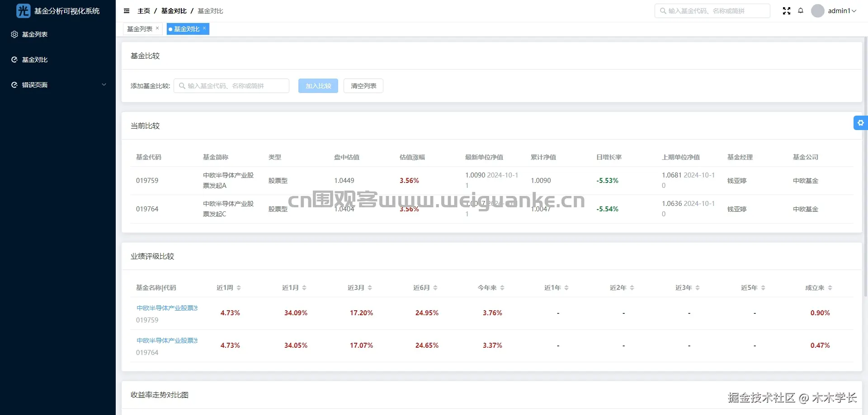Sort by 近3年 column

tap(698, 288)
